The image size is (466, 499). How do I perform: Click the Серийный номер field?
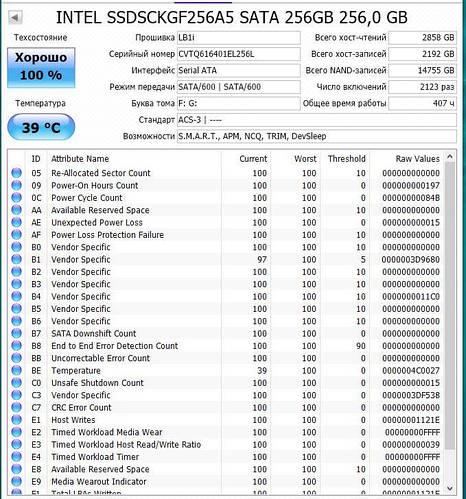click(239, 54)
